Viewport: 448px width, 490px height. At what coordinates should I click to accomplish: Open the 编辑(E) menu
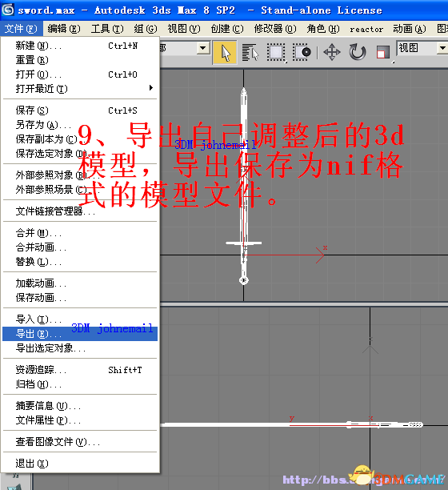tap(64, 29)
